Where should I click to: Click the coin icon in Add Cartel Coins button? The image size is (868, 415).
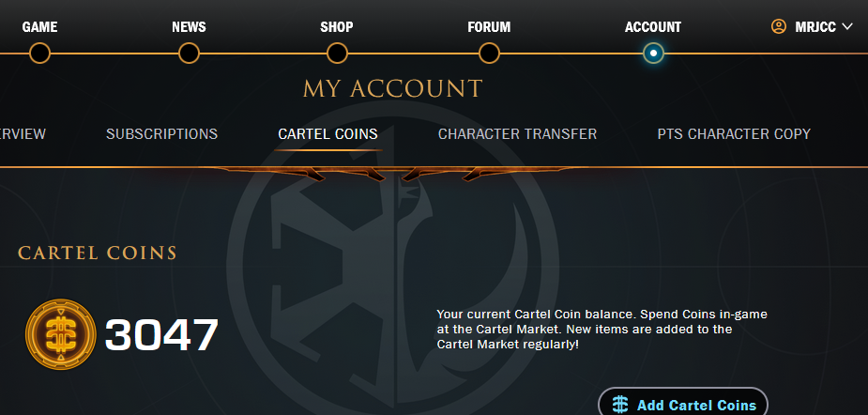620,405
